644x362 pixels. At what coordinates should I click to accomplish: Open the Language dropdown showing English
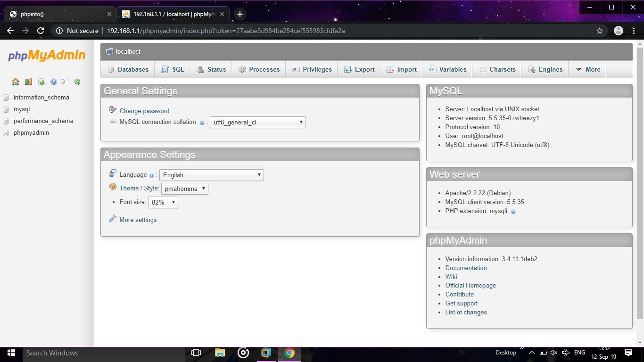[x=212, y=175]
